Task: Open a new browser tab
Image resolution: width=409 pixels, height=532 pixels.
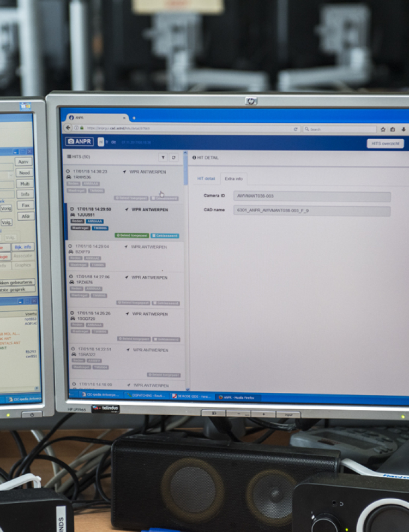Action: [134, 118]
